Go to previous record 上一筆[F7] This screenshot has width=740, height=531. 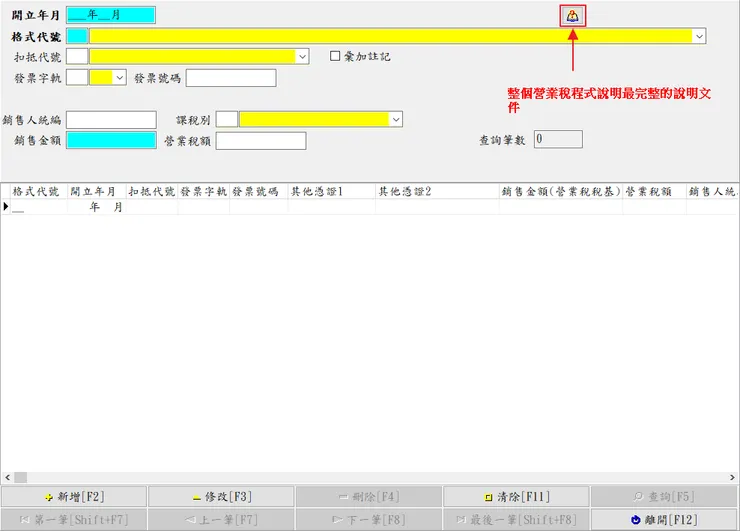point(222,520)
